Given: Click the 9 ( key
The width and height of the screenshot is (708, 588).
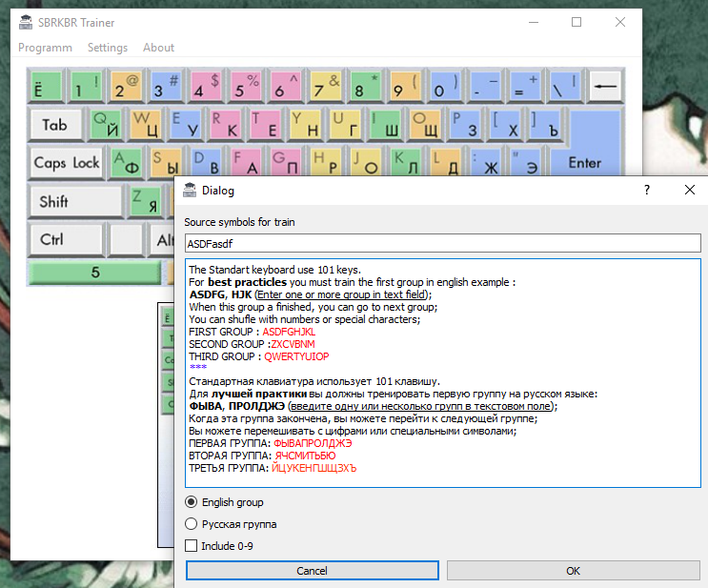Looking at the screenshot, I should point(405,86).
